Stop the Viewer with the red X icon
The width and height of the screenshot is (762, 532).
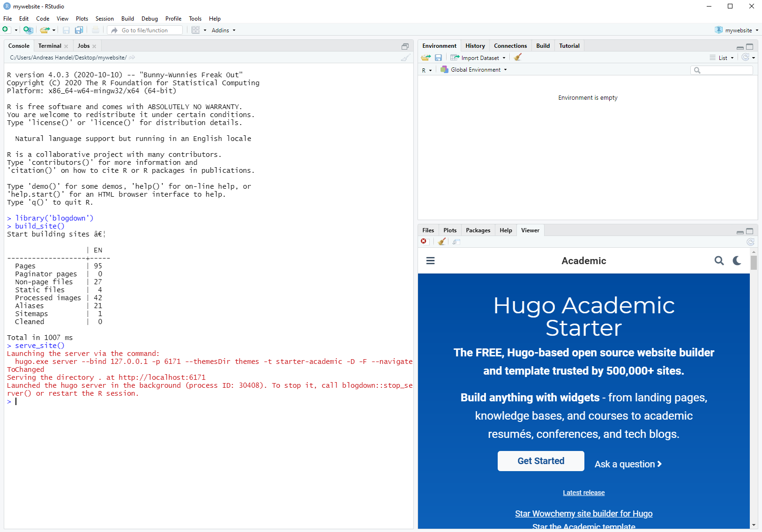coord(424,241)
